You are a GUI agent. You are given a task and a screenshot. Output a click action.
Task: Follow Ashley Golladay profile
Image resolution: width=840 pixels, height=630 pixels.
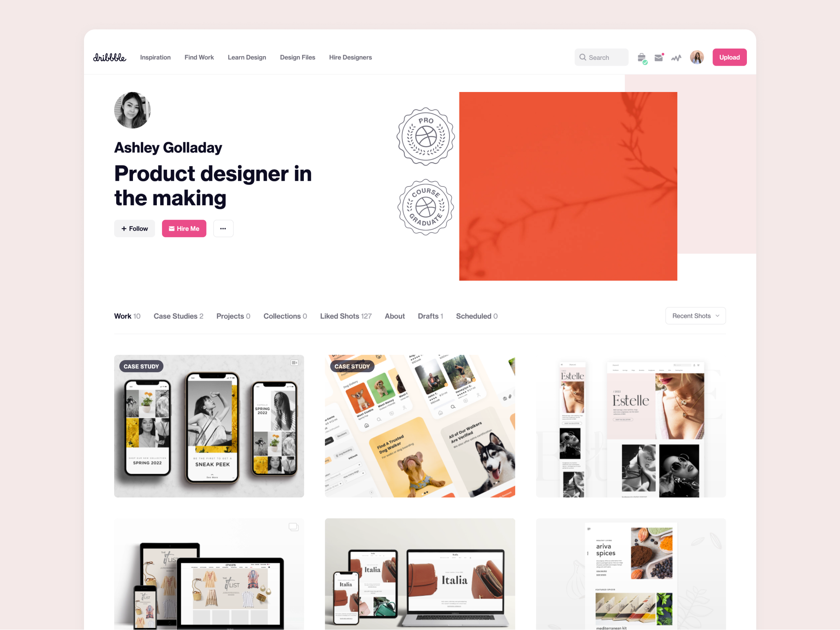tap(134, 228)
